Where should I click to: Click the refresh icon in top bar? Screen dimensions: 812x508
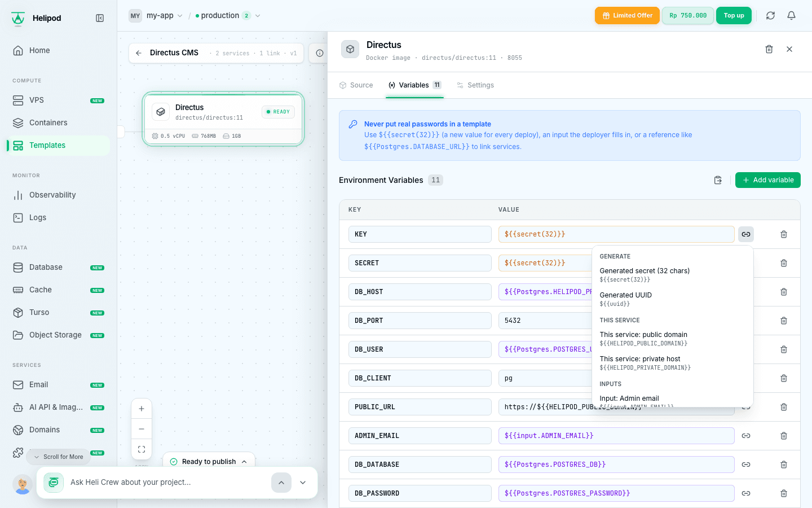(770, 16)
